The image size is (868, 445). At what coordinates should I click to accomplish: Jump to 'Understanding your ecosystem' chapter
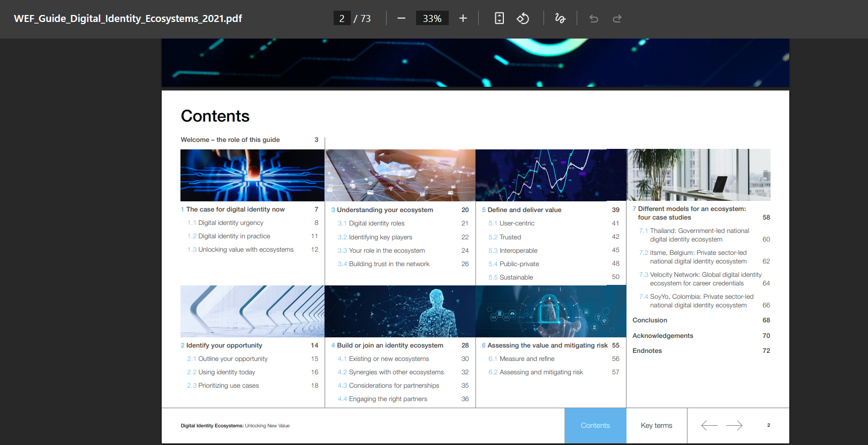pyautogui.click(x=384, y=210)
